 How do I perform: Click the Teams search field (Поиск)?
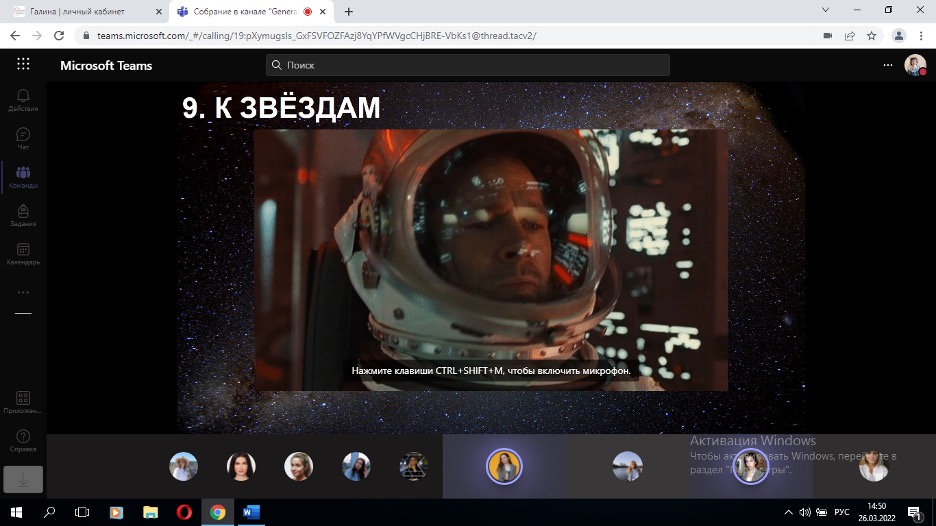point(468,65)
